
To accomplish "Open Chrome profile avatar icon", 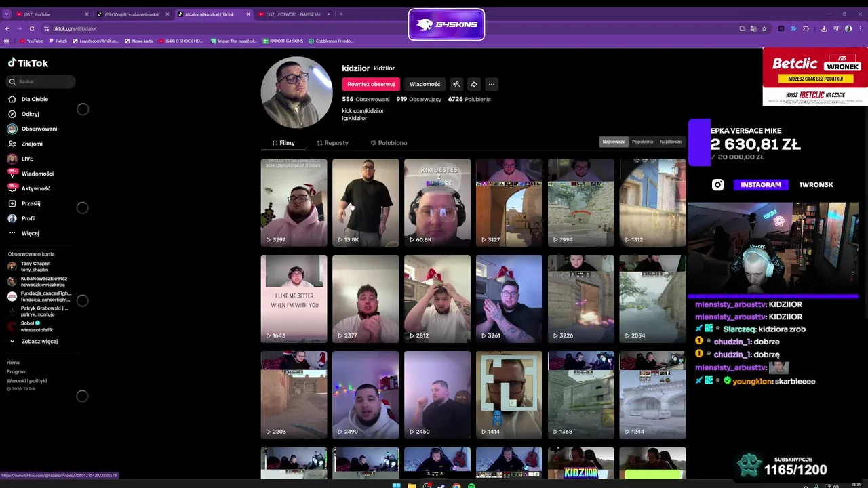I will click(x=848, y=28).
